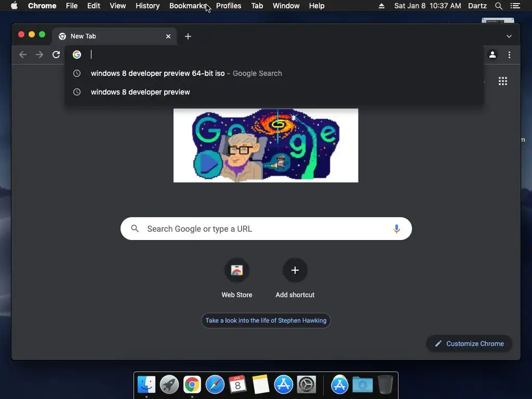Open System Preferences gear in Dock
Viewport: 532px width, 399px height.
click(x=307, y=385)
